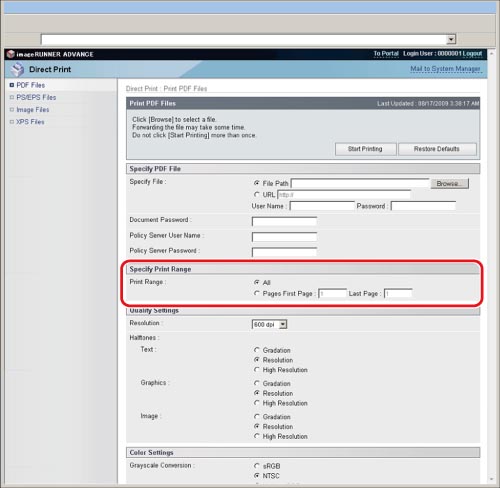500x488 pixels.
Task: Open PS/EPS Files in sidebar
Action: (x=36, y=97)
